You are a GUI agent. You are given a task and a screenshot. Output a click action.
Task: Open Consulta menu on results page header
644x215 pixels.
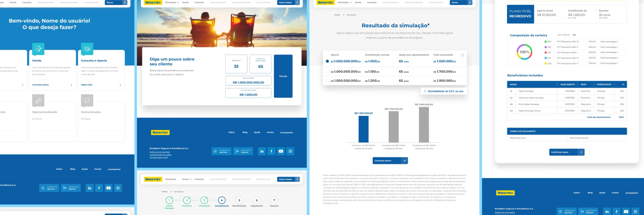click(x=372, y=2)
